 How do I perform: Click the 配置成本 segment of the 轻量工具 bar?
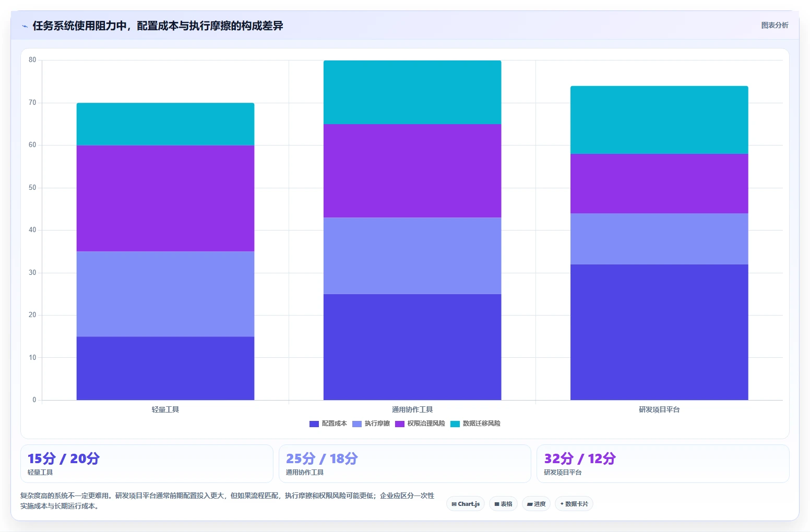pos(165,368)
